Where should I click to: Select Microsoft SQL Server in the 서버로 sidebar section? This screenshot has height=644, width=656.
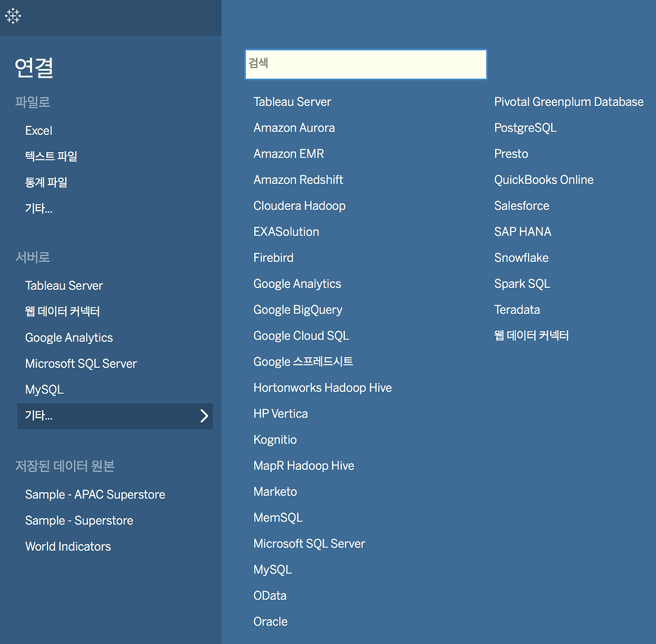(81, 364)
